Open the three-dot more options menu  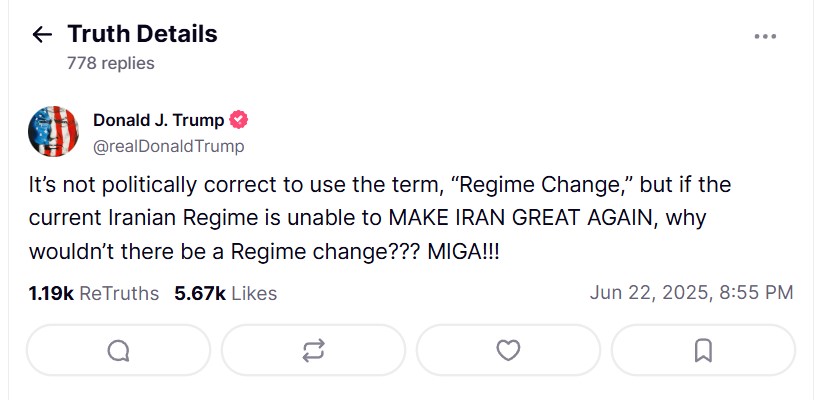point(765,36)
